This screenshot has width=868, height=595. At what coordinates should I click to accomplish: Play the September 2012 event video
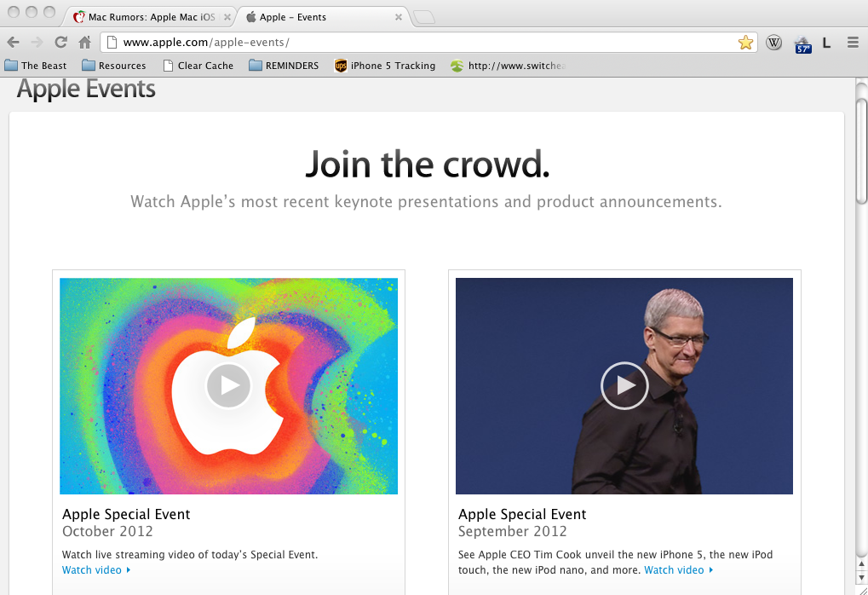(x=624, y=385)
